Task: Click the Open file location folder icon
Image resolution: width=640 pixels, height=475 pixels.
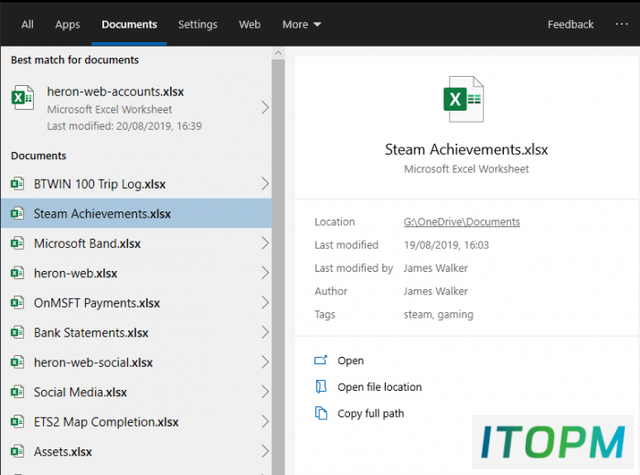Action: pos(321,386)
